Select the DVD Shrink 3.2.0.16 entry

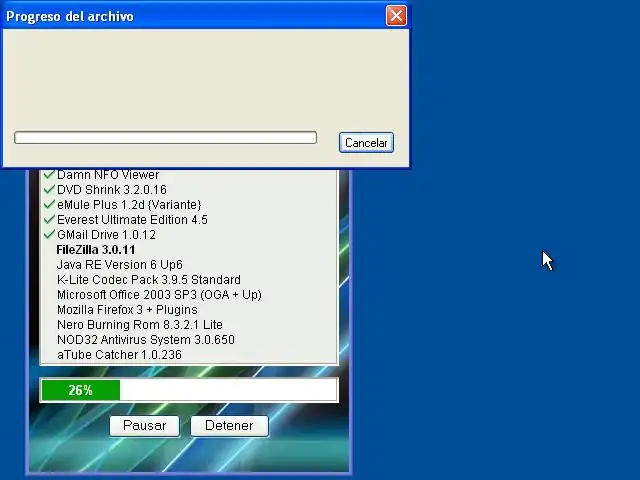pos(112,190)
